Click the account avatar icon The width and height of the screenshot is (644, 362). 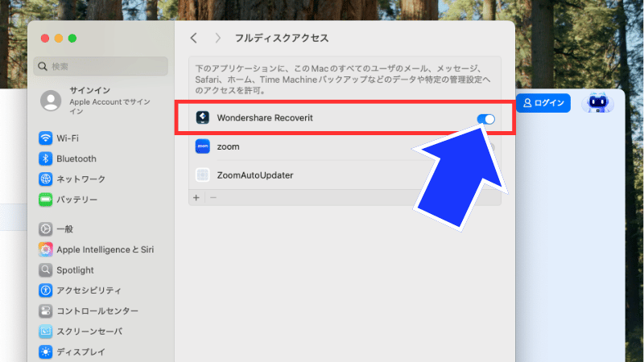51,101
